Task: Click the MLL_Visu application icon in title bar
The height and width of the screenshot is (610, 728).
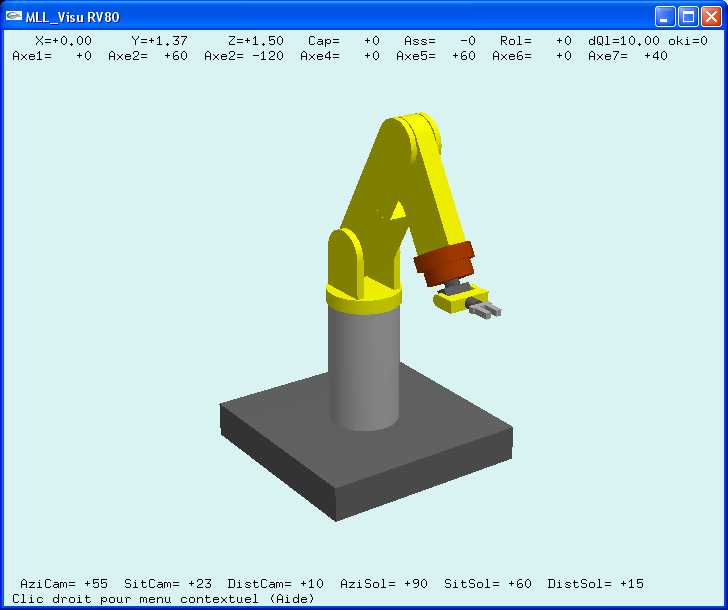Action: pos(13,16)
